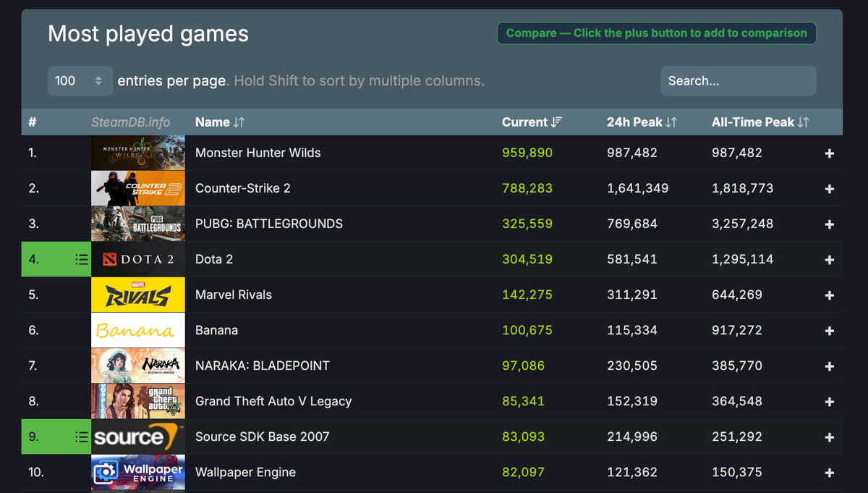Click the SteamDB.info header text
The image size is (868, 493).
pos(131,122)
